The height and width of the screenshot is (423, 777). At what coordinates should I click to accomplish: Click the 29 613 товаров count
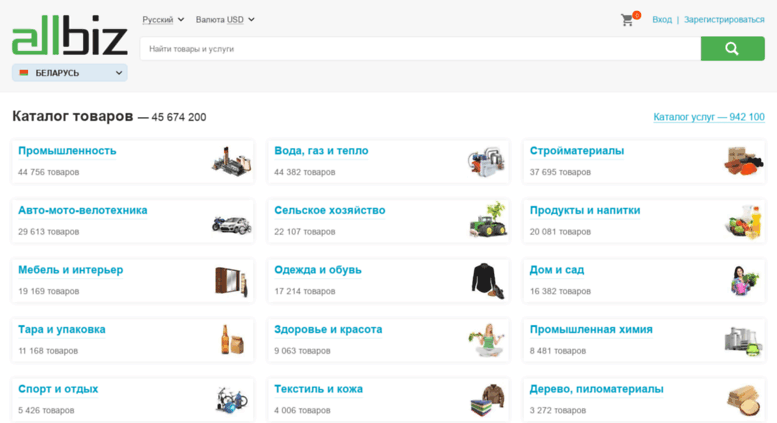point(49,232)
